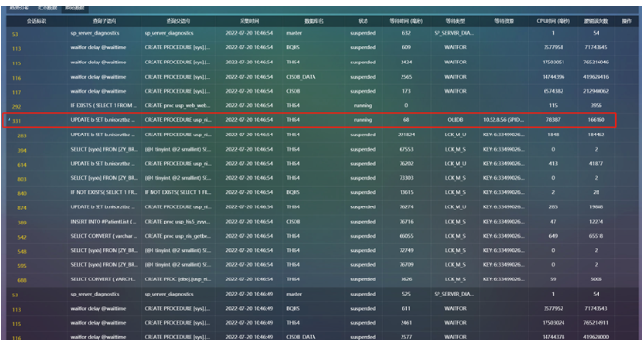
Task: Click wait time value 66055
Action: click(405, 236)
